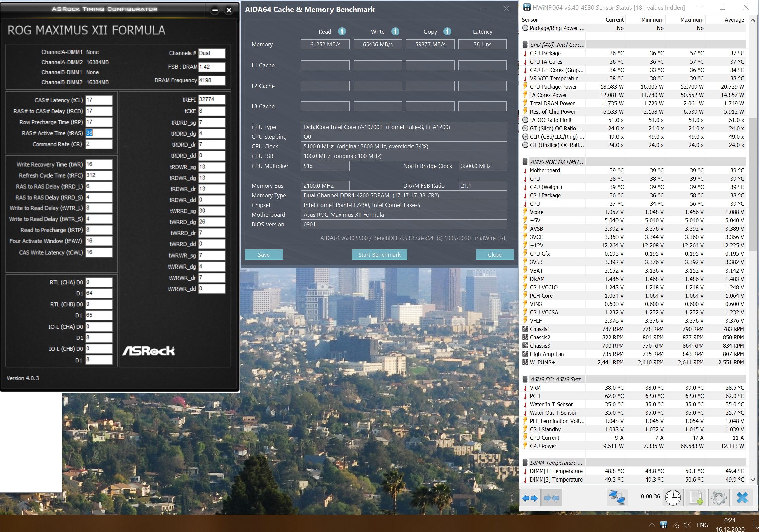Click HWiNFO expand columns arrows button
The width and height of the screenshot is (759, 532).
coord(530,498)
